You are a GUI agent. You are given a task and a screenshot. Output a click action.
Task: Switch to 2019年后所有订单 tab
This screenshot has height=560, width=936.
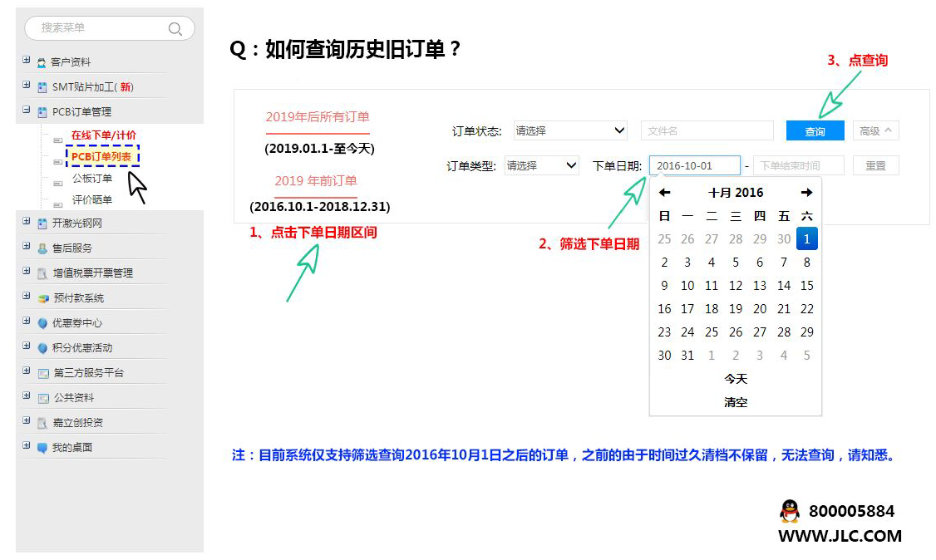click(x=318, y=117)
